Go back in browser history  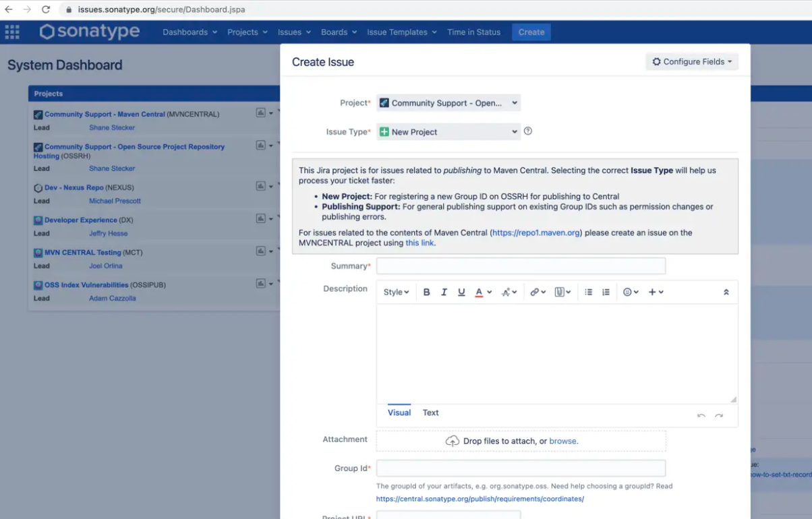point(9,9)
